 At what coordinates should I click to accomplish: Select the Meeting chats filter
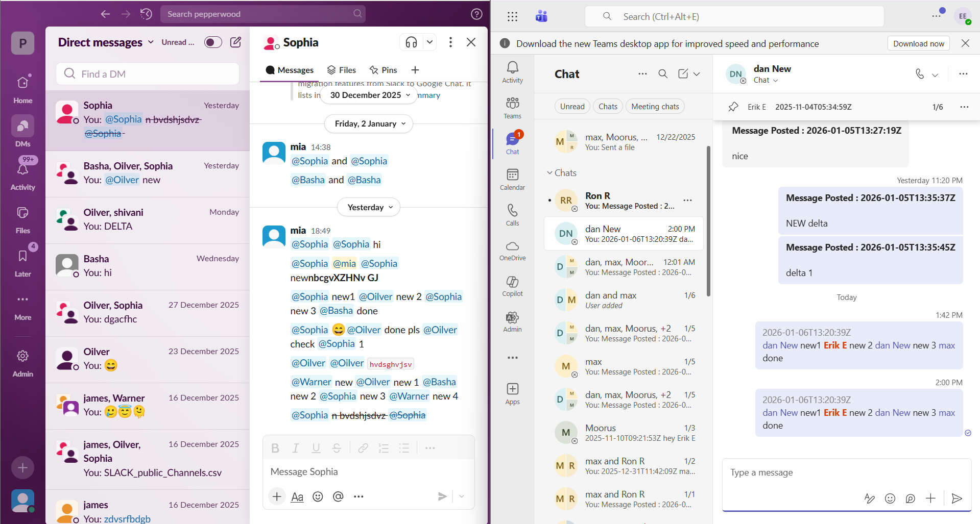pyautogui.click(x=655, y=106)
